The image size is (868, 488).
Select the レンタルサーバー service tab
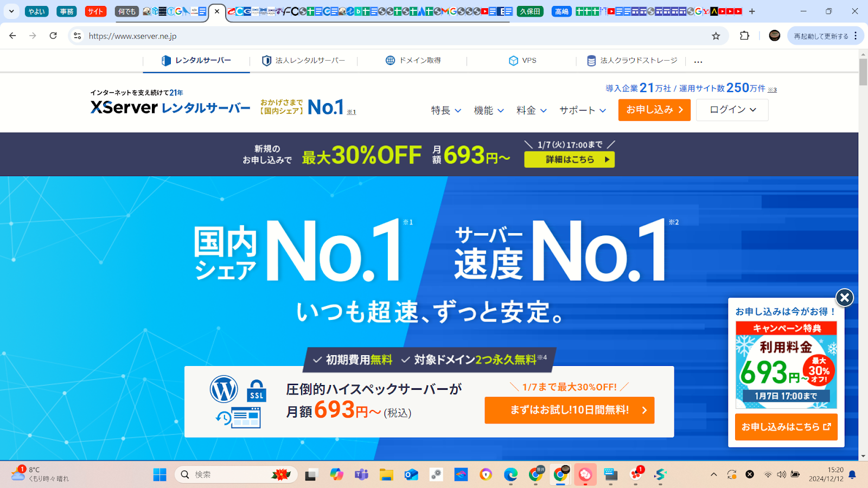[196, 61]
